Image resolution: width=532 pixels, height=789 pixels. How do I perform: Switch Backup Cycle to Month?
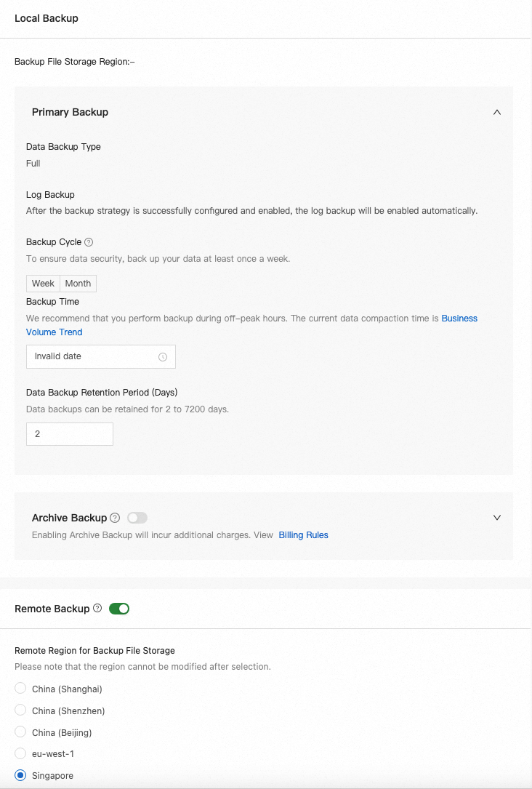pos(78,284)
